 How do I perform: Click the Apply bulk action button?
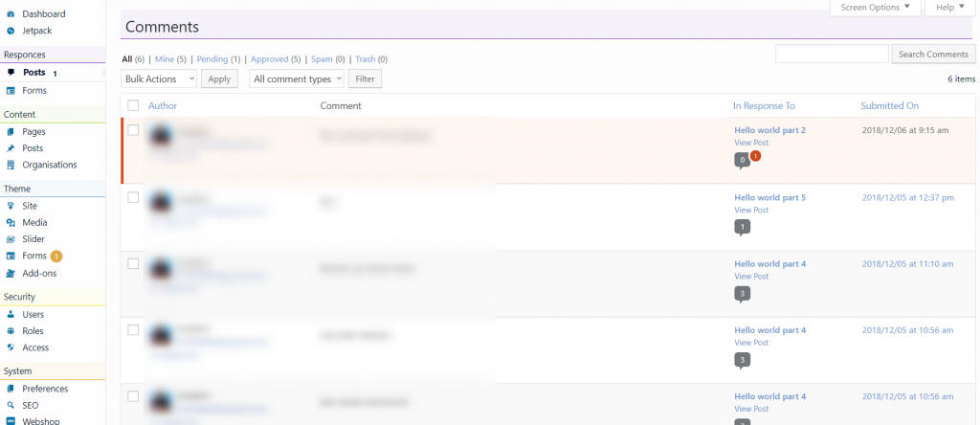(x=219, y=78)
